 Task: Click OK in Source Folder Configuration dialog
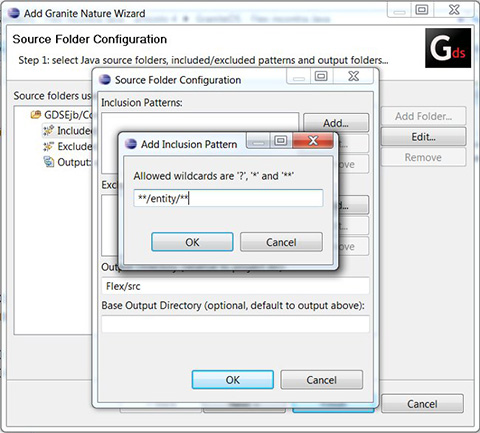(x=233, y=380)
